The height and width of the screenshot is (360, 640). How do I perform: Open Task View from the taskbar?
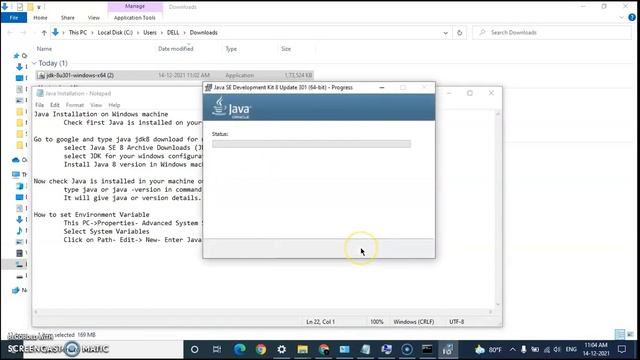pyautogui.click(x=217, y=349)
